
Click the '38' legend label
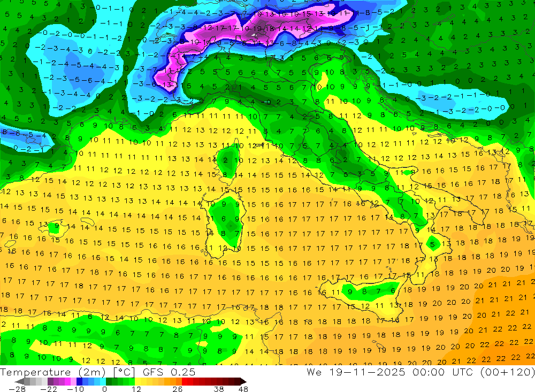coord(219,389)
